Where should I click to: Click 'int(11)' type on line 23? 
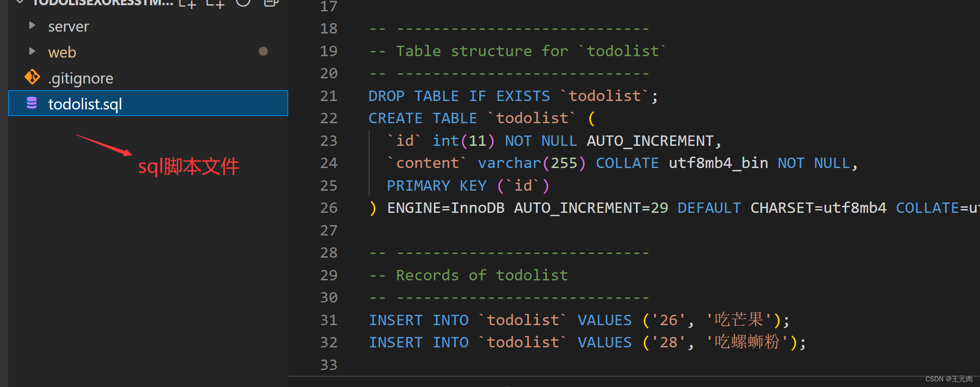[464, 141]
